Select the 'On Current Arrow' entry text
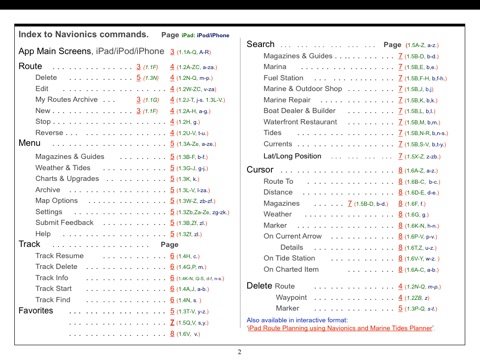Viewport: 480px width, 360px height. [292, 236]
